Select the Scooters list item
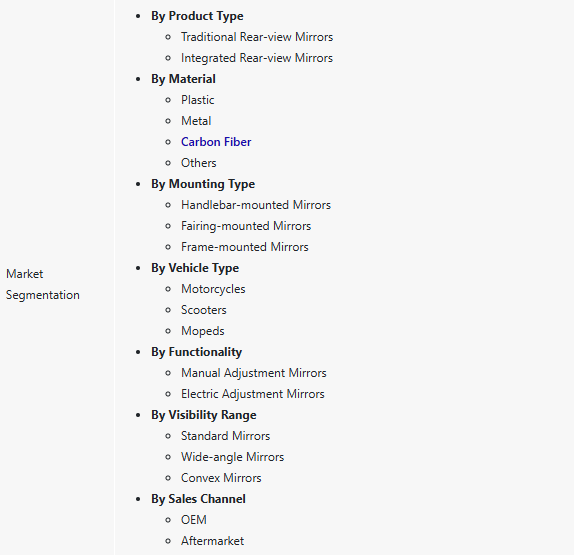Viewport: 574px width, 555px height. (204, 310)
